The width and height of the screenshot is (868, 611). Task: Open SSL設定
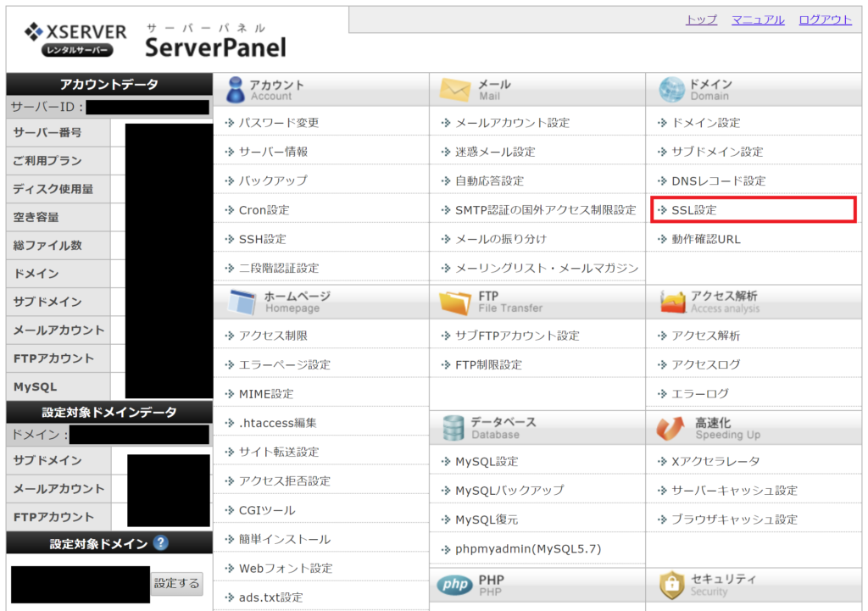pyautogui.click(x=693, y=210)
